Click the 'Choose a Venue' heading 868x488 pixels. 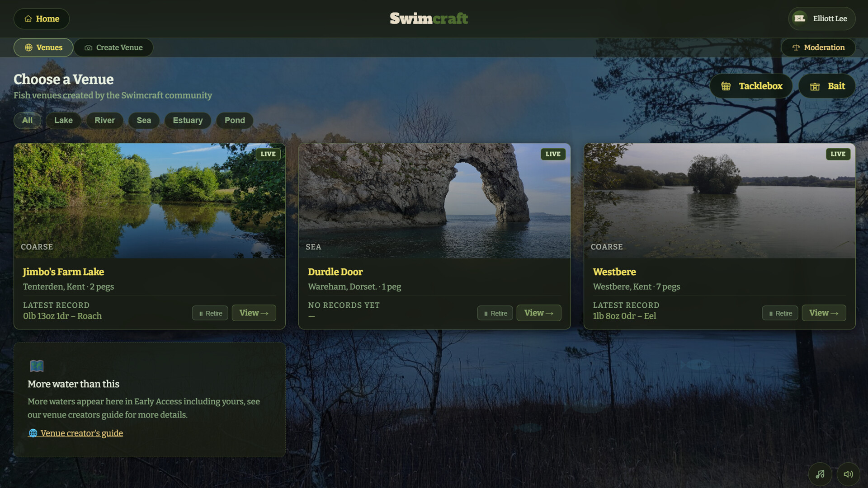63,79
